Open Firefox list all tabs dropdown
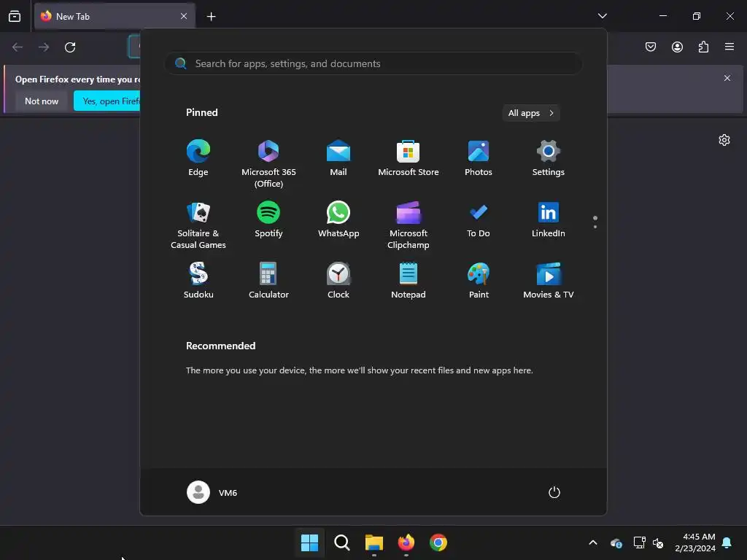 tap(602, 16)
